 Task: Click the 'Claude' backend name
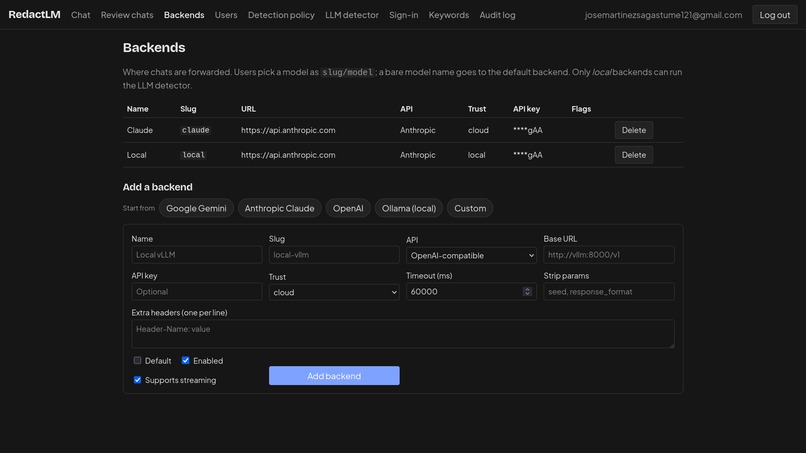point(140,130)
